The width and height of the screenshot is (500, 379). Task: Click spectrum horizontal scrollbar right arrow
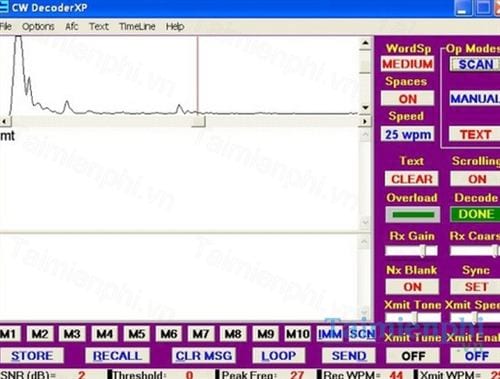tap(365, 121)
